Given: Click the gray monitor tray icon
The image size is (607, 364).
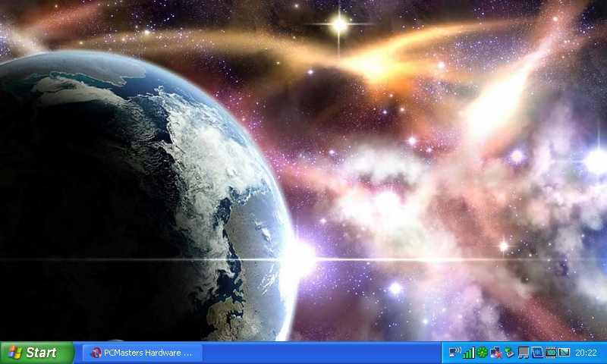Looking at the screenshot, I should pyautogui.click(x=524, y=353).
